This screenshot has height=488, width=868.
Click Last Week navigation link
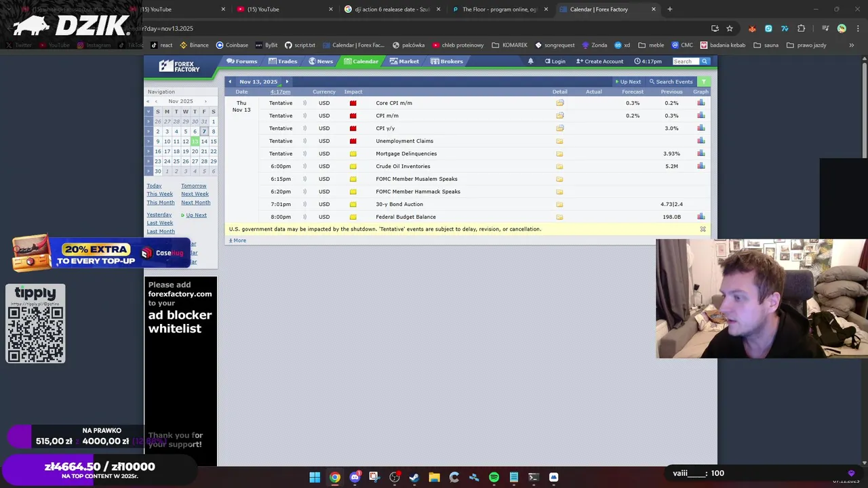click(x=159, y=223)
